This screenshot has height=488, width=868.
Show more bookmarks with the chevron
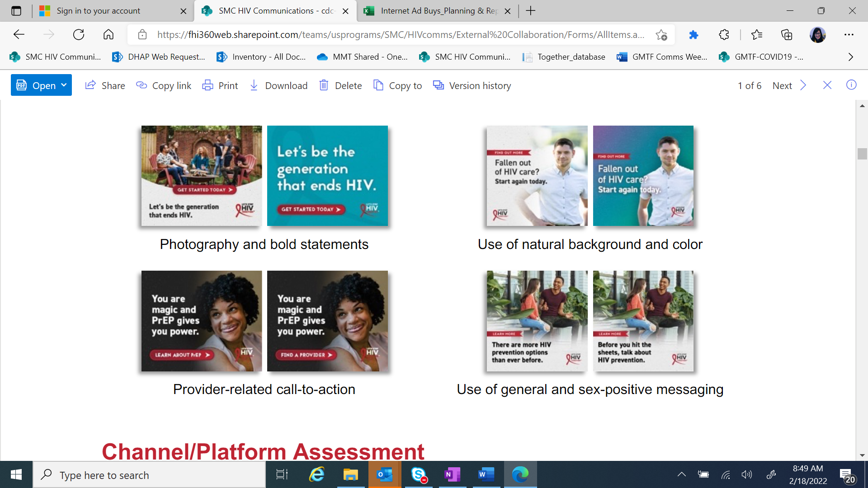point(850,57)
